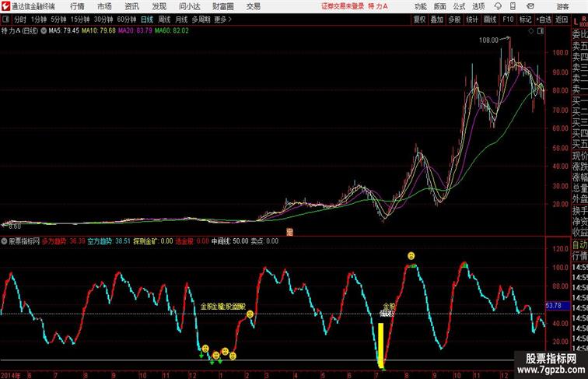This screenshot has width=588, height=379.
Task: Open the 功能 menu
Action: (420, 6)
